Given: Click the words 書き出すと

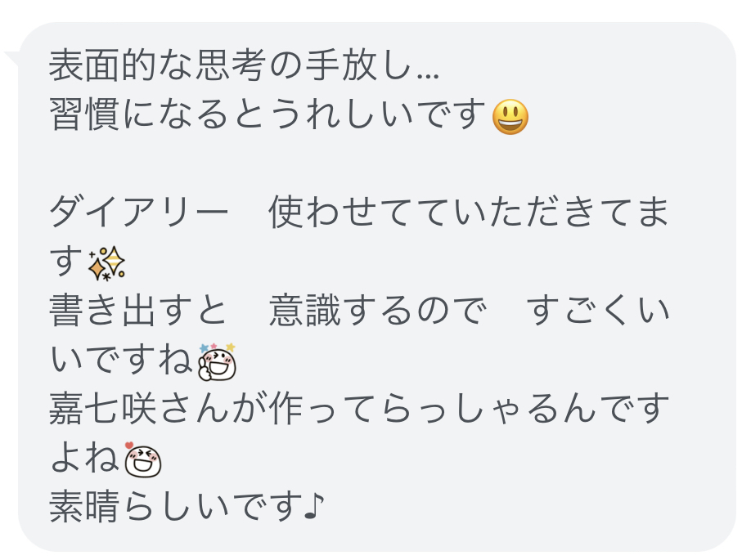Looking at the screenshot, I should pos(137,311).
